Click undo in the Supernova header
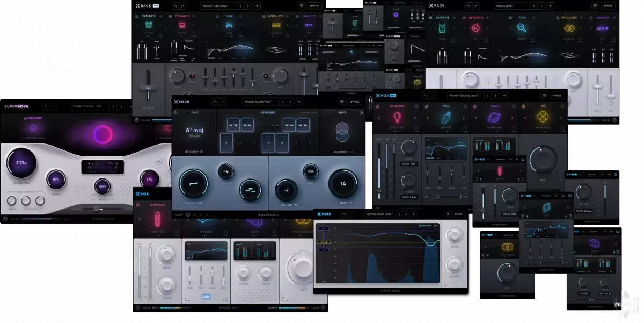 pyautogui.click(x=46, y=106)
